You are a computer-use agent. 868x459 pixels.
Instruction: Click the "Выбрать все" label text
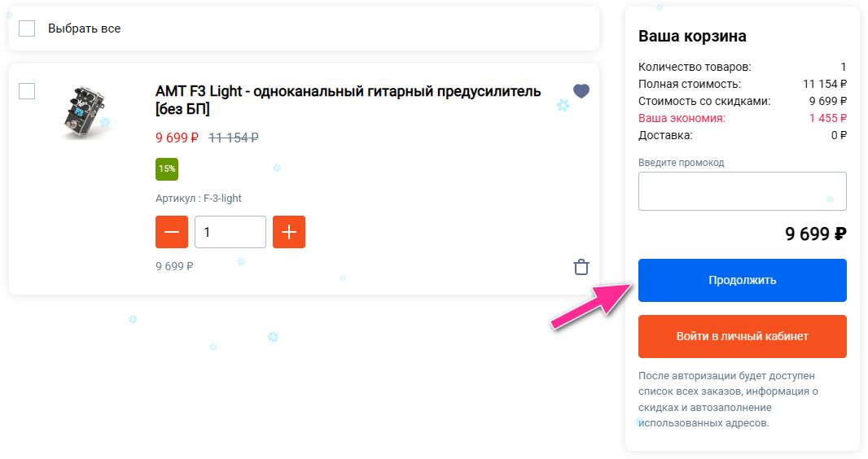click(84, 28)
